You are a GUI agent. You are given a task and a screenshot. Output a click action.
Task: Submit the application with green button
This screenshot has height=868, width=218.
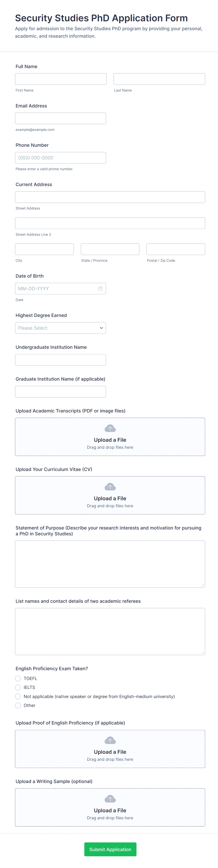tap(110, 850)
